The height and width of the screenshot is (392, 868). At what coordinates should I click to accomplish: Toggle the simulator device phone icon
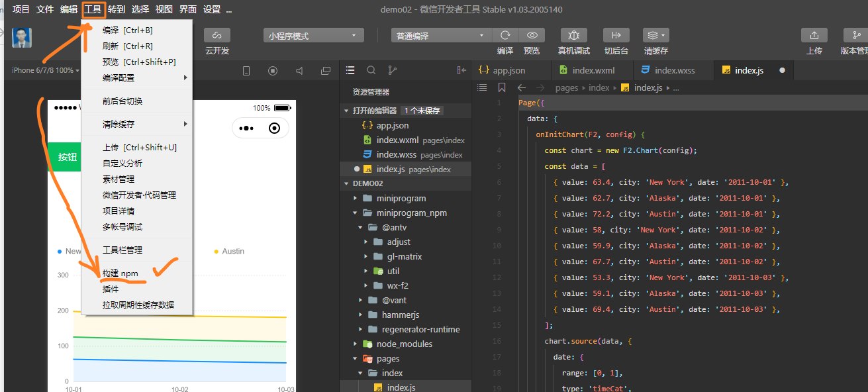(x=246, y=71)
